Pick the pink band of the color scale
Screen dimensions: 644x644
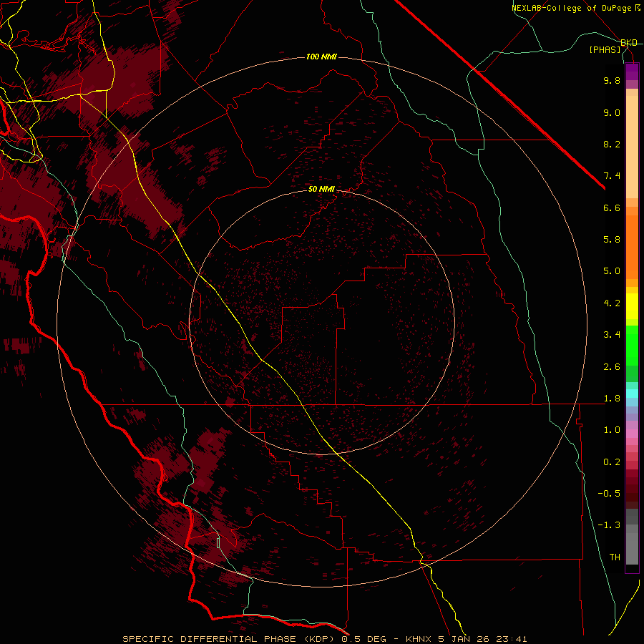tap(632, 434)
